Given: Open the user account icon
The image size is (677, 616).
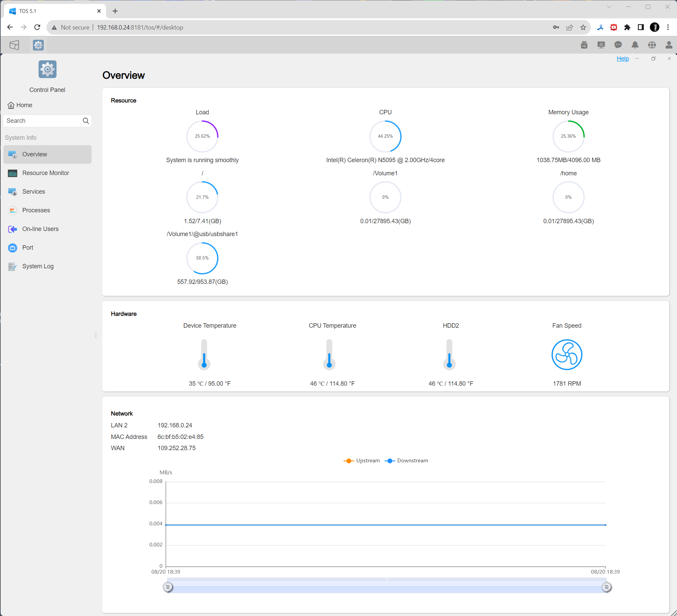Looking at the screenshot, I should click(x=669, y=45).
